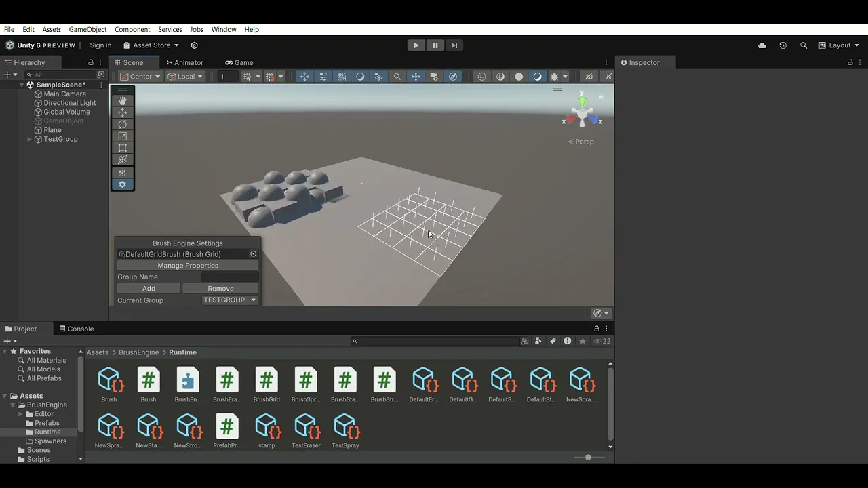Open the Unity cloud services icon
Screen dimensions: 868x488
tap(762, 45)
